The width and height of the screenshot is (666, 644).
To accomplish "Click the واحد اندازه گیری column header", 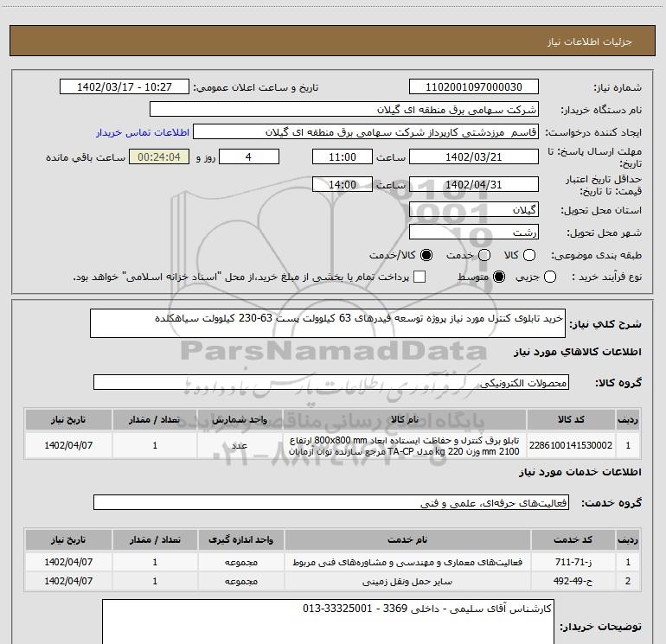I will pos(240,539).
